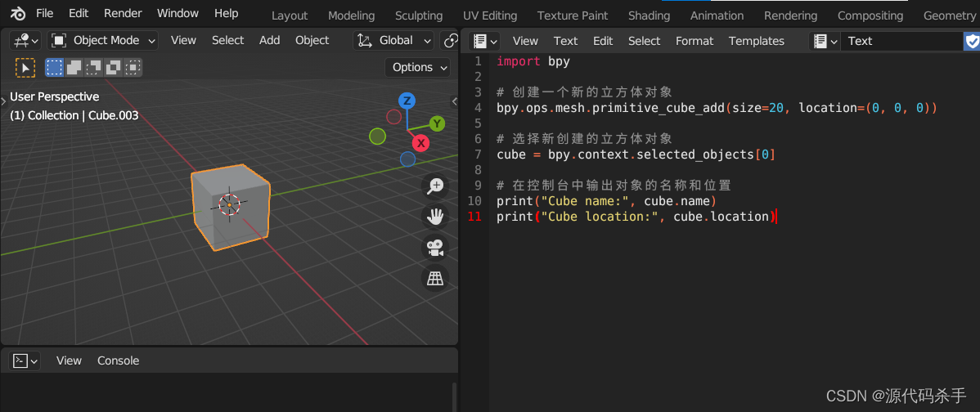This screenshot has width=980, height=412.
Task: Click the negative Z axis gizmo circle
Action: [408, 159]
